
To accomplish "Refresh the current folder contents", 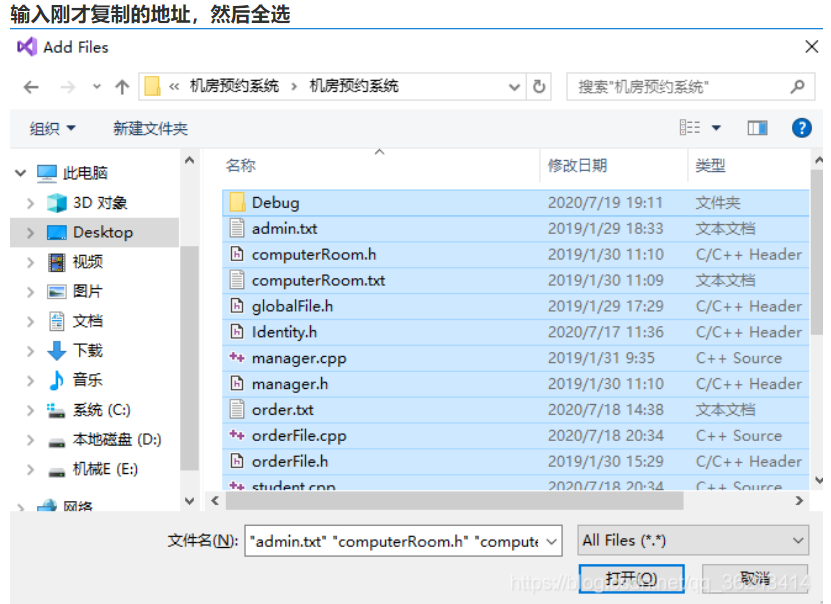I will pyautogui.click(x=539, y=87).
